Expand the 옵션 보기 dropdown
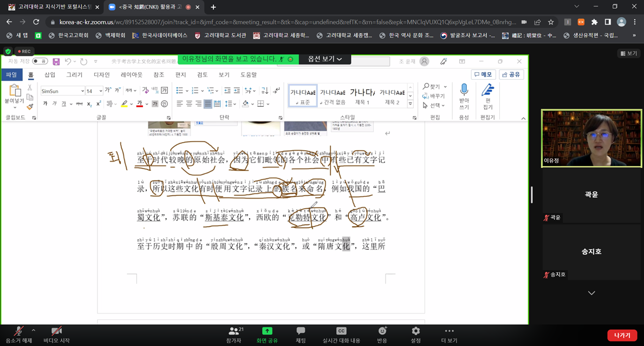Image resolution: width=644 pixels, height=346 pixels. pyautogui.click(x=325, y=59)
